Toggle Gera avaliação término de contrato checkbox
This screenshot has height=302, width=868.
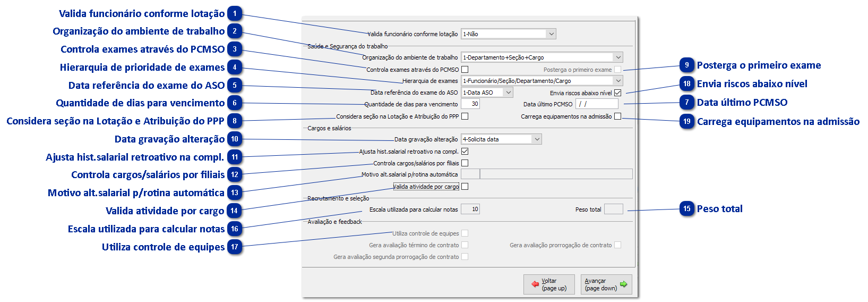click(x=465, y=245)
